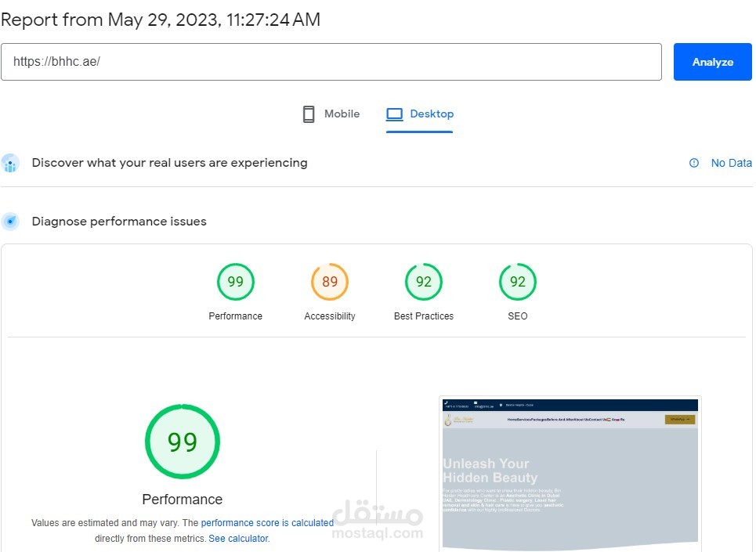Image resolution: width=756 pixels, height=552 pixels.
Task: Click the Diagnose performance issues icon
Action: click(x=10, y=222)
